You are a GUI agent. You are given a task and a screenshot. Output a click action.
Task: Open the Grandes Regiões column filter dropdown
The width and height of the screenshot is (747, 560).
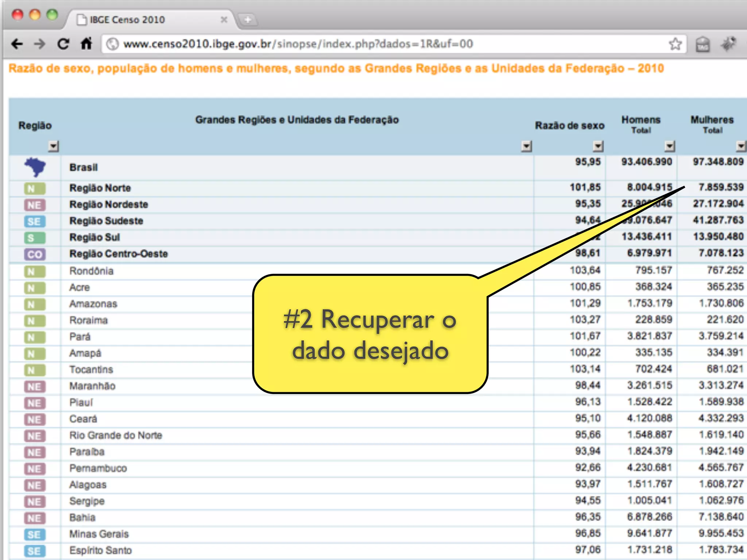(526, 146)
